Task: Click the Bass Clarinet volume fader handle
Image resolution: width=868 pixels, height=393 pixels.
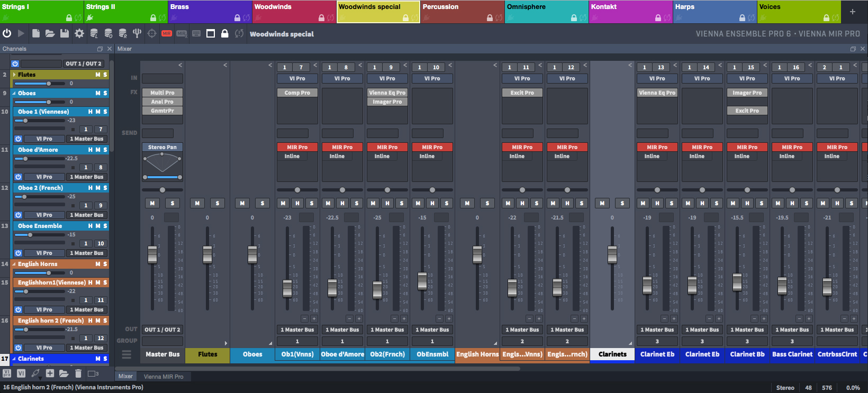Action: (782, 286)
